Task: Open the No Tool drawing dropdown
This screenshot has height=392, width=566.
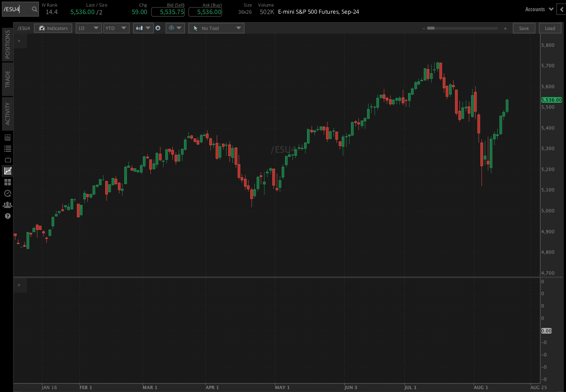Action: click(x=216, y=28)
